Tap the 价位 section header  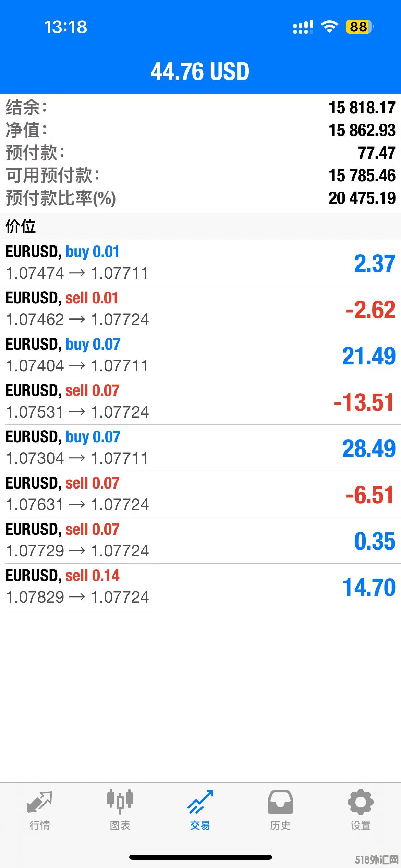pyautogui.click(x=21, y=226)
